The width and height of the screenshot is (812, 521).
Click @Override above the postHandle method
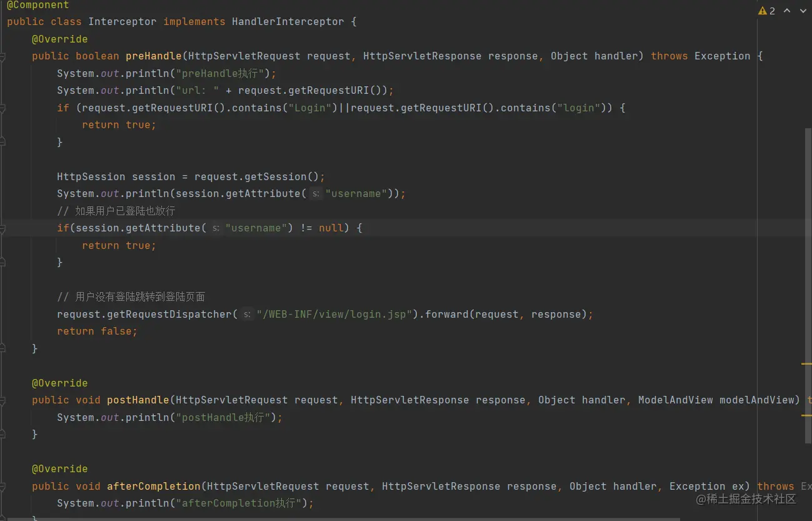(60, 383)
